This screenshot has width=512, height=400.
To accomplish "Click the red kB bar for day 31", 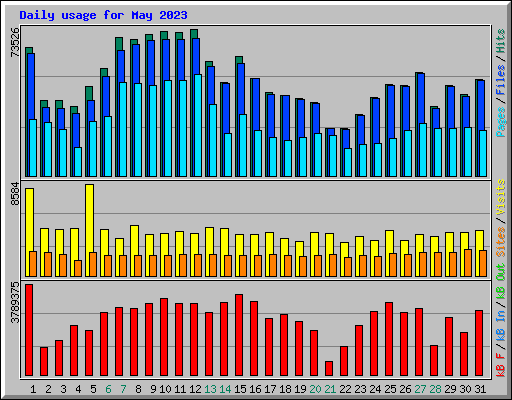I will coord(479,343).
